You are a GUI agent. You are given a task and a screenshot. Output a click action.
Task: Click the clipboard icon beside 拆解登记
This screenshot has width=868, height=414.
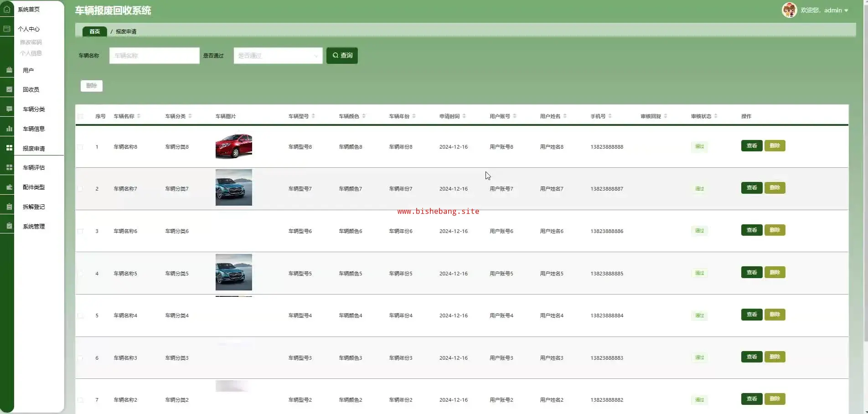click(9, 207)
